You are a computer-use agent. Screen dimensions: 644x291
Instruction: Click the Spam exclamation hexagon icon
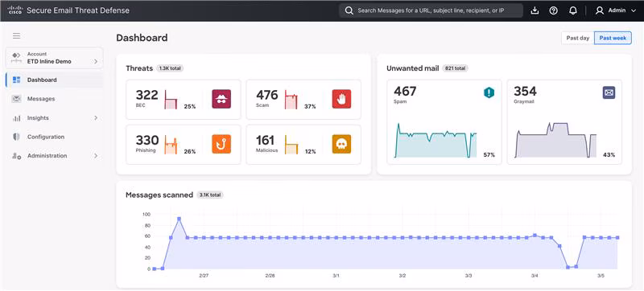tap(489, 93)
